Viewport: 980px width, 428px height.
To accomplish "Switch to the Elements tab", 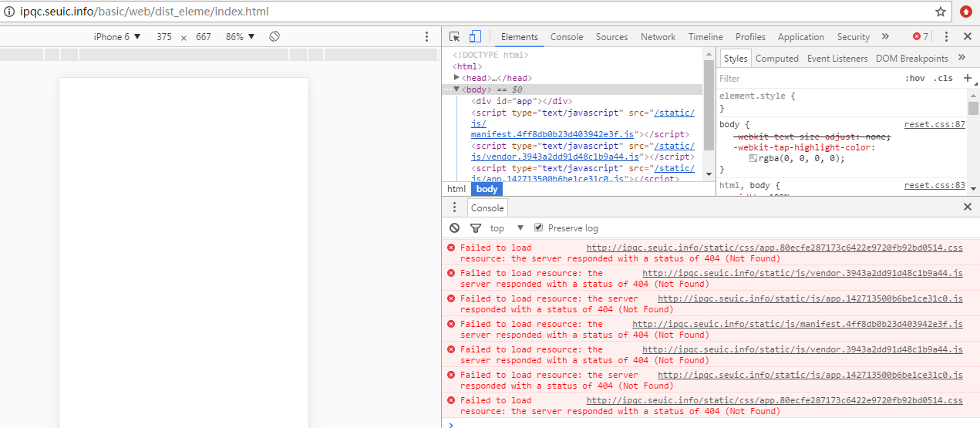I will (x=520, y=37).
